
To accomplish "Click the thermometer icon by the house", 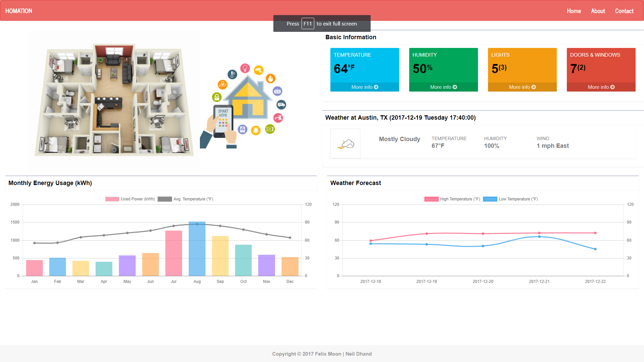I will click(232, 74).
